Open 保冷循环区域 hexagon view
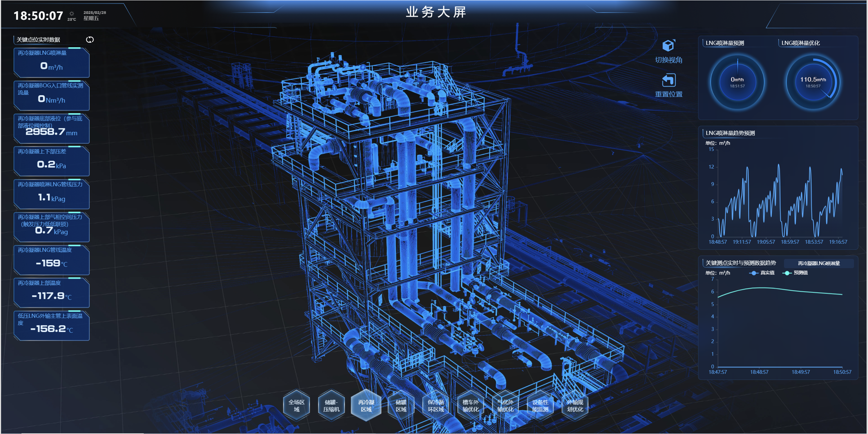Viewport: 868px width, 434px height. coord(435,406)
